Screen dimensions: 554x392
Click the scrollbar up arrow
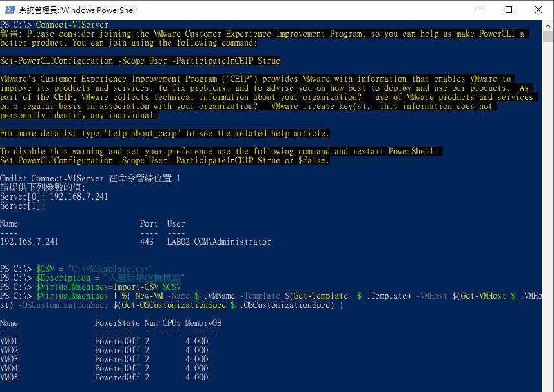548,25
